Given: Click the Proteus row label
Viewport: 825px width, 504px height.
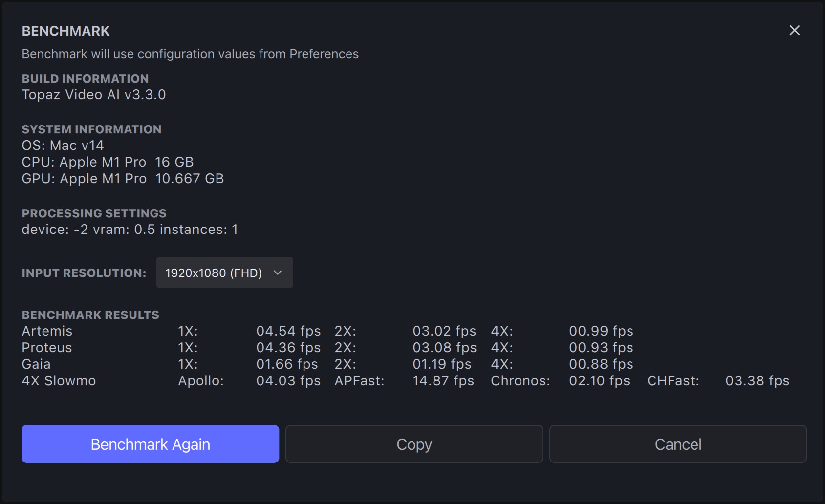Looking at the screenshot, I should (x=47, y=348).
